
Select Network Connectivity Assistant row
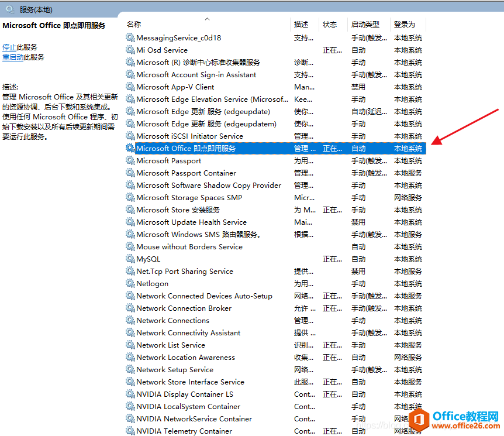pyautogui.click(x=275, y=333)
